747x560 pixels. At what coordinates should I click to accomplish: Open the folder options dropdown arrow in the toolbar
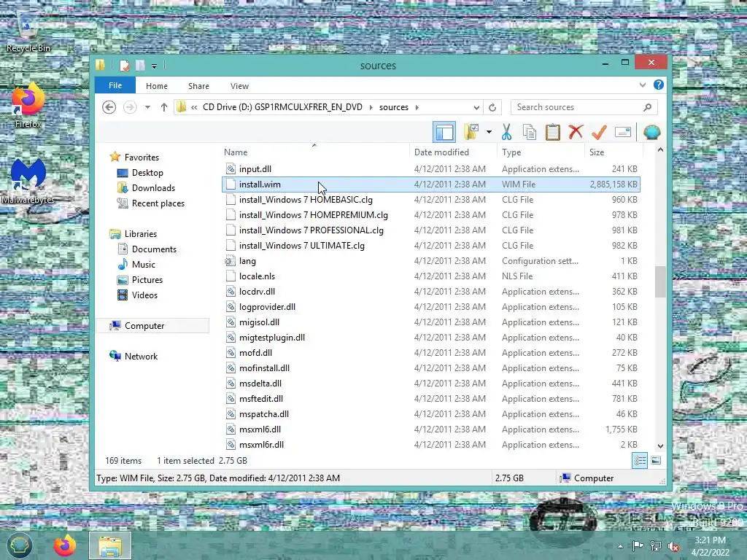(489, 132)
